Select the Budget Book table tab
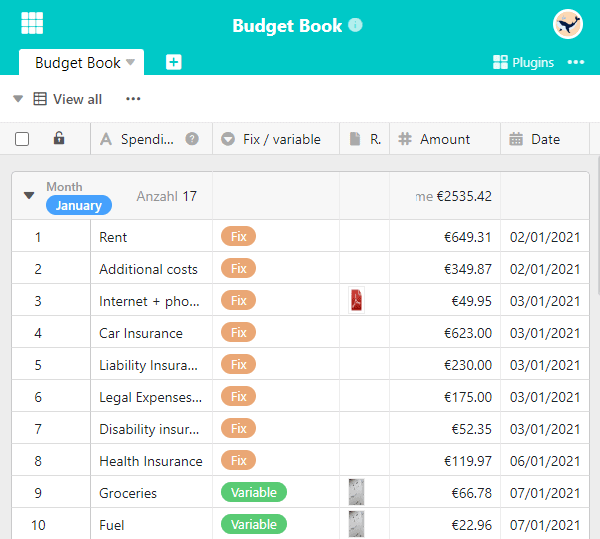600x539 pixels. coord(77,63)
